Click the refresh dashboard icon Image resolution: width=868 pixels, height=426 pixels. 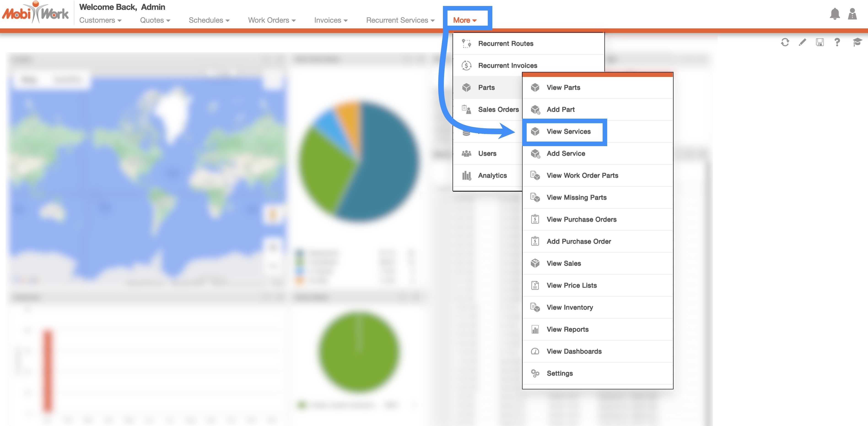(785, 42)
